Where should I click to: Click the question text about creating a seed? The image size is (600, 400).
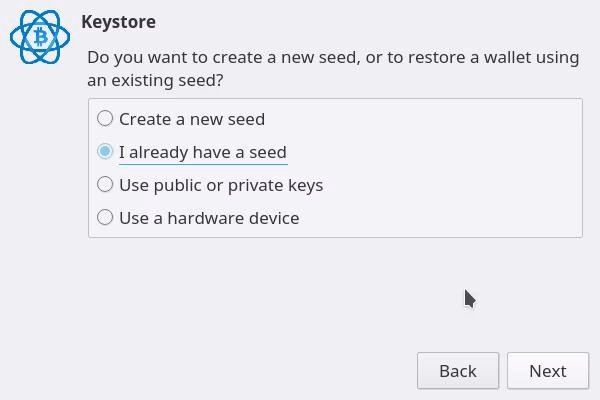coord(333,58)
